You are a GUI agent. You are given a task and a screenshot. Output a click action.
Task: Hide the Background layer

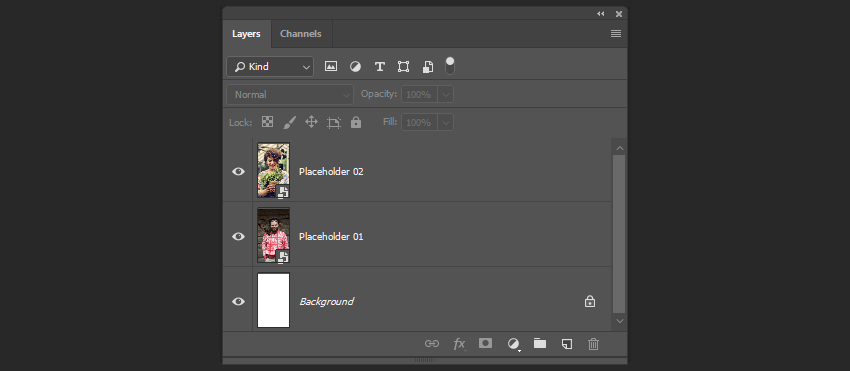(238, 302)
